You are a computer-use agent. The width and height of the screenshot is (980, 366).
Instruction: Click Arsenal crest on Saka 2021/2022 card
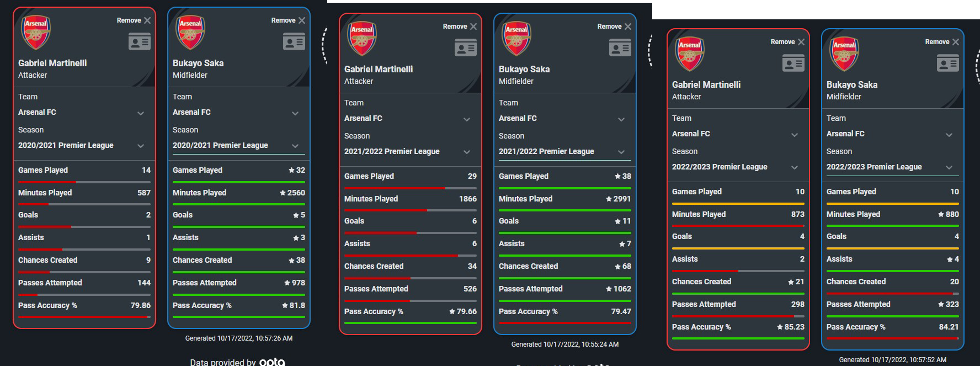pos(516,39)
